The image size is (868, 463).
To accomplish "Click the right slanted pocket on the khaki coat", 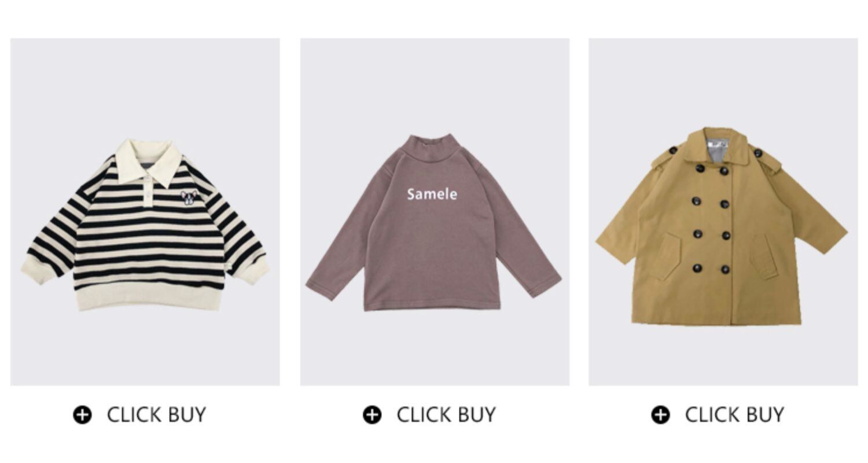I will (765, 256).
